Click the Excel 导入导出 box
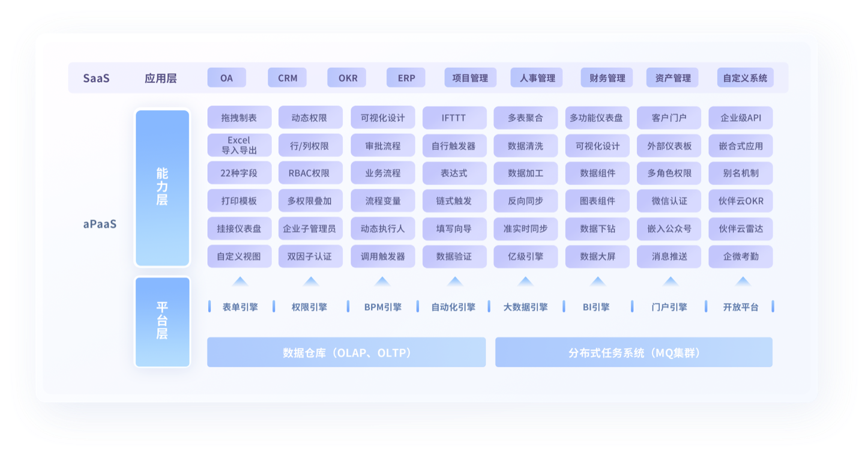The width and height of the screenshot is (868, 455). [x=239, y=145]
